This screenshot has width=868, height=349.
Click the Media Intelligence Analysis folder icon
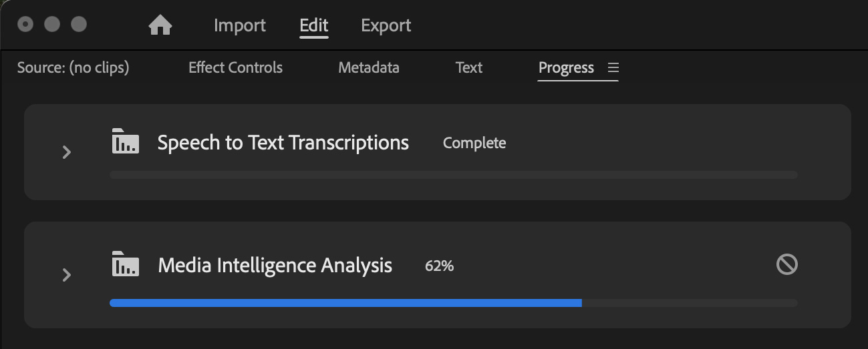pos(126,264)
